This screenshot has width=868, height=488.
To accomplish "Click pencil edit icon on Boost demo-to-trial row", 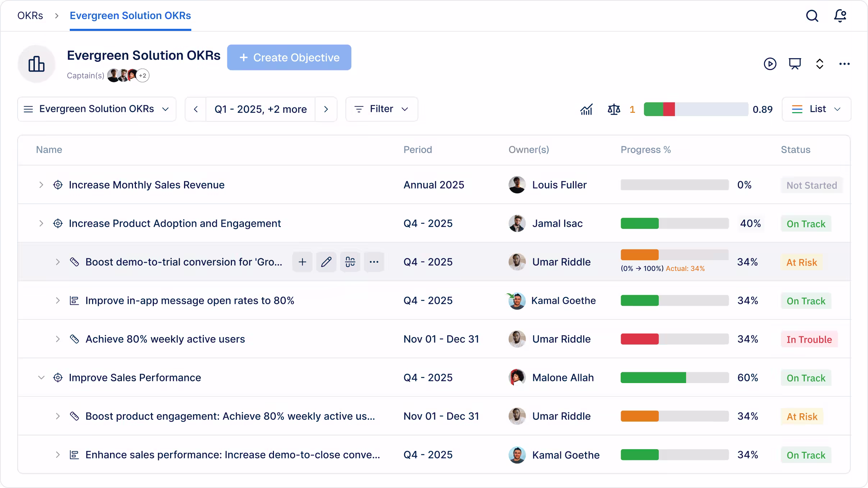I will 326,262.
